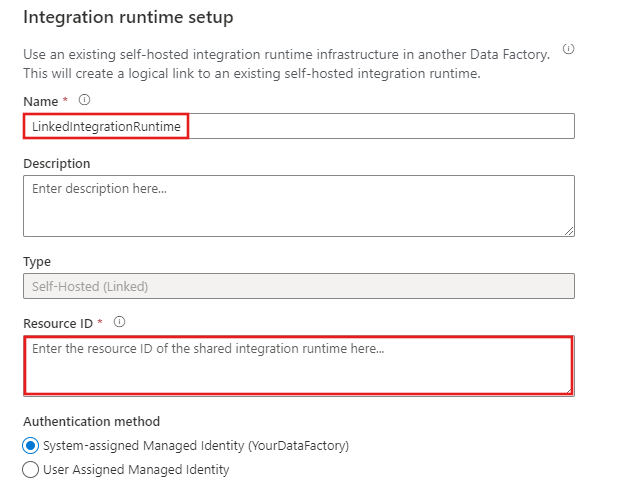Click the resize grip of the Description box
This screenshot has width=629, height=501.
pyautogui.click(x=569, y=231)
